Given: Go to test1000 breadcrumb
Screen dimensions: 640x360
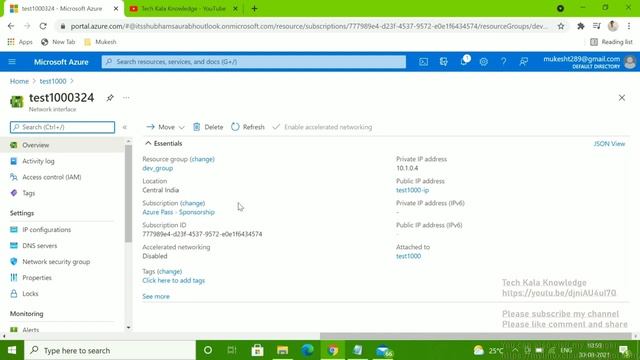Looking at the screenshot, I should point(53,81).
